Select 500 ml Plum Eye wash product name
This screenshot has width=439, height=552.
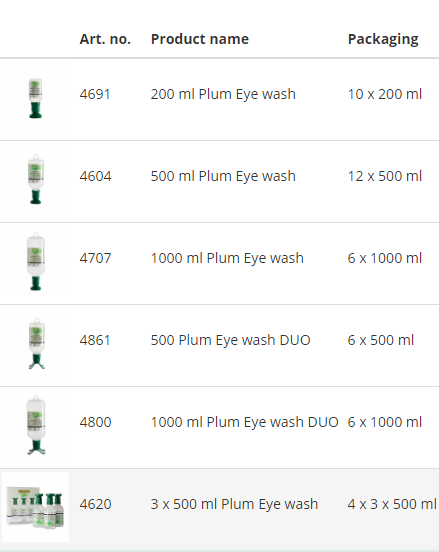[x=223, y=176]
